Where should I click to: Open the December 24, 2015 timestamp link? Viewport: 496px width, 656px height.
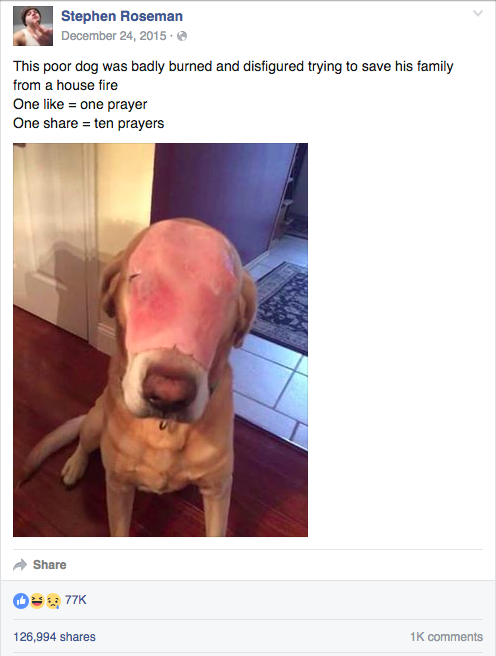coord(114,36)
